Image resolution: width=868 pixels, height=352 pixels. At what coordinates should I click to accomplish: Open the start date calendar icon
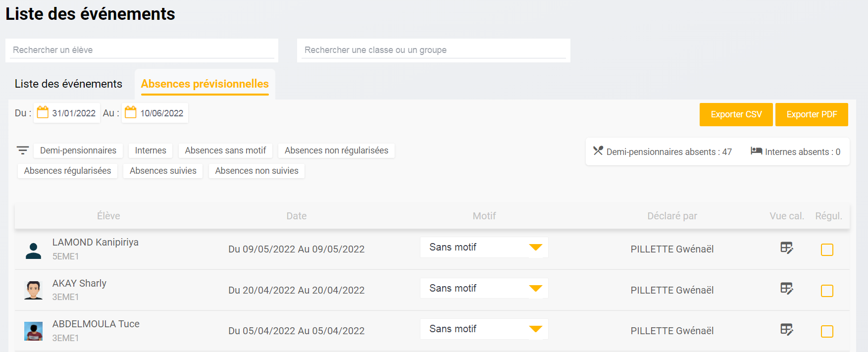pos(43,112)
